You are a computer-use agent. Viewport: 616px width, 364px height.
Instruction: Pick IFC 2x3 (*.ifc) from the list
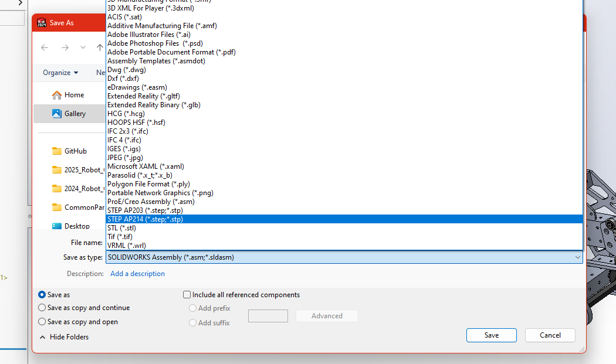click(x=344, y=131)
